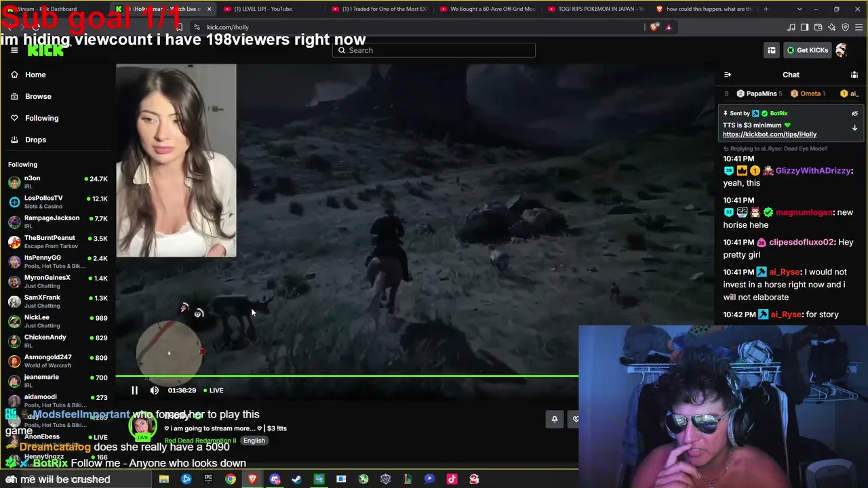Select MyronGainesX in the Following list
The width and height of the screenshot is (868, 488).
click(x=58, y=281)
